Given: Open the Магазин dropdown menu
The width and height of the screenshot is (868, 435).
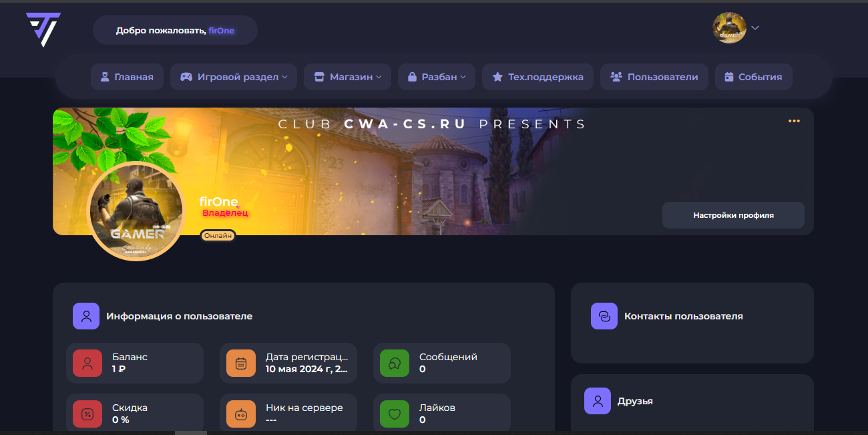Looking at the screenshot, I should click(347, 77).
